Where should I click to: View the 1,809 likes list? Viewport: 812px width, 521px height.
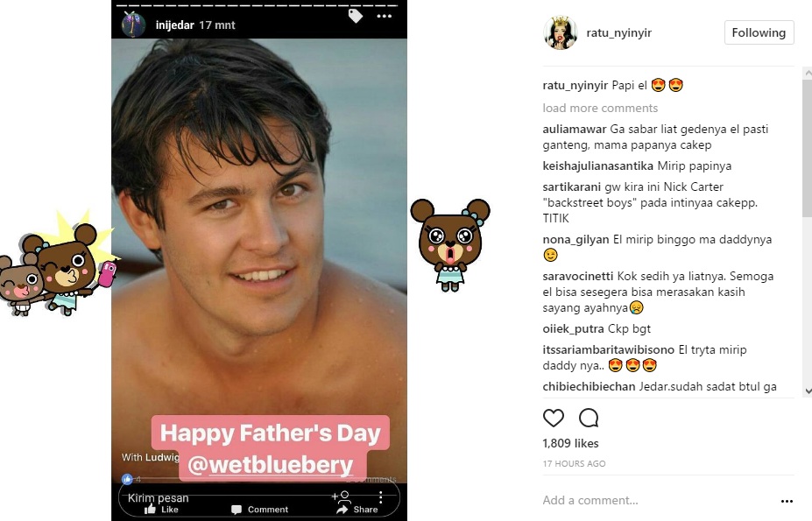click(570, 443)
